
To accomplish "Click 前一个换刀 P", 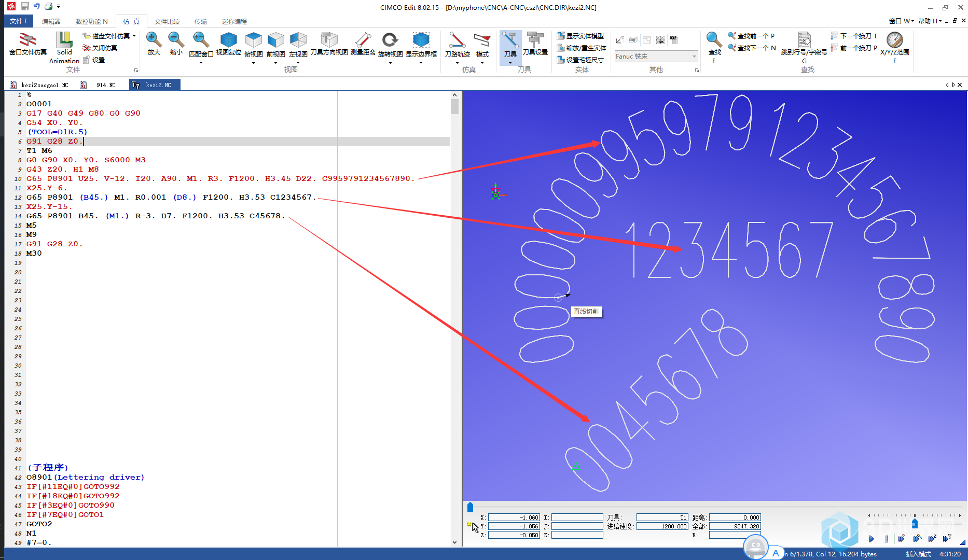I will coord(854,48).
